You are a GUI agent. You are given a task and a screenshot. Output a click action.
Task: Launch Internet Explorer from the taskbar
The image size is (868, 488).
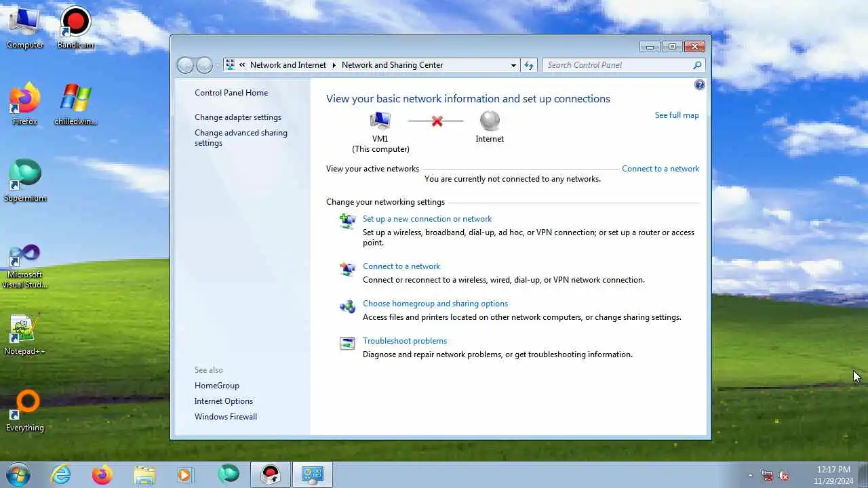tap(61, 474)
